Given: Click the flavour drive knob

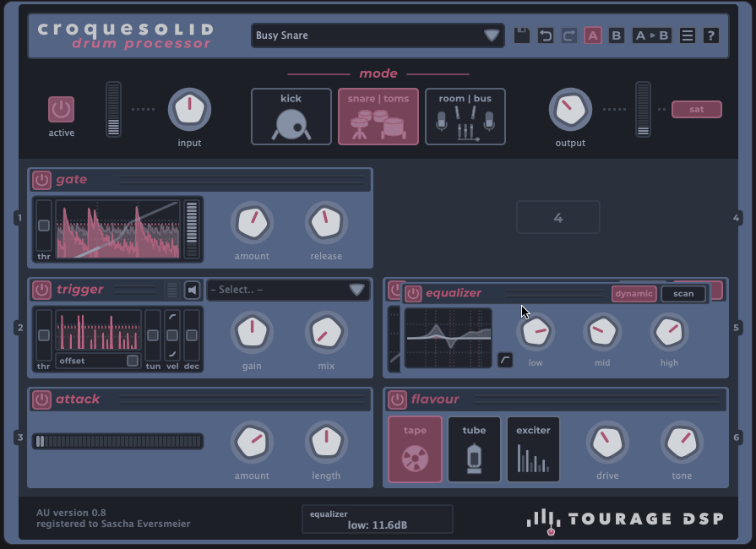Looking at the screenshot, I should coord(607,443).
